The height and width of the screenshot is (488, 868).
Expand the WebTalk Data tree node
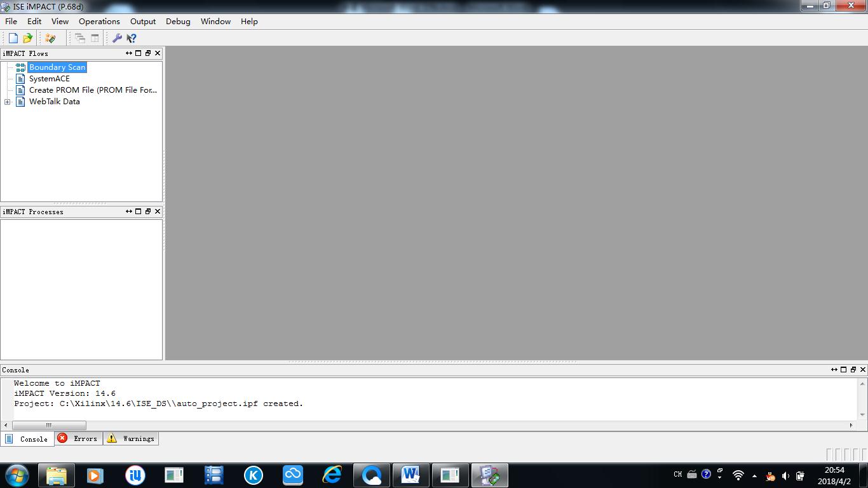[x=7, y=102]
